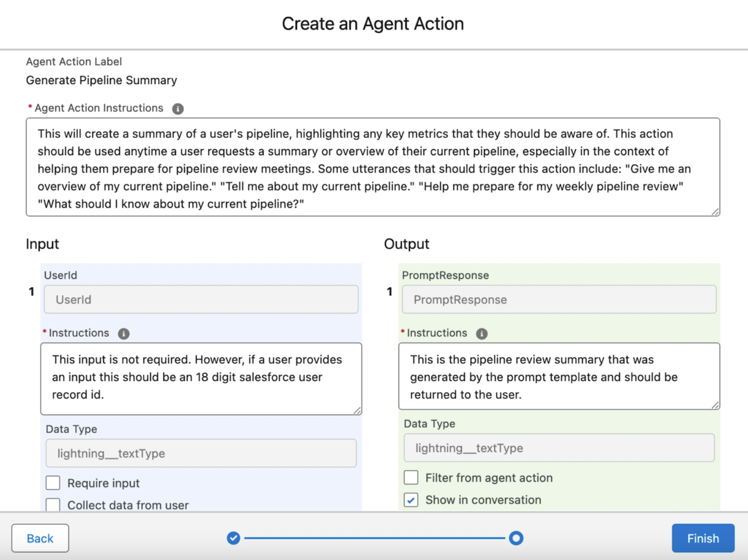Click the input Instructions text about record id
748x560 pixels.
point(201,378)
